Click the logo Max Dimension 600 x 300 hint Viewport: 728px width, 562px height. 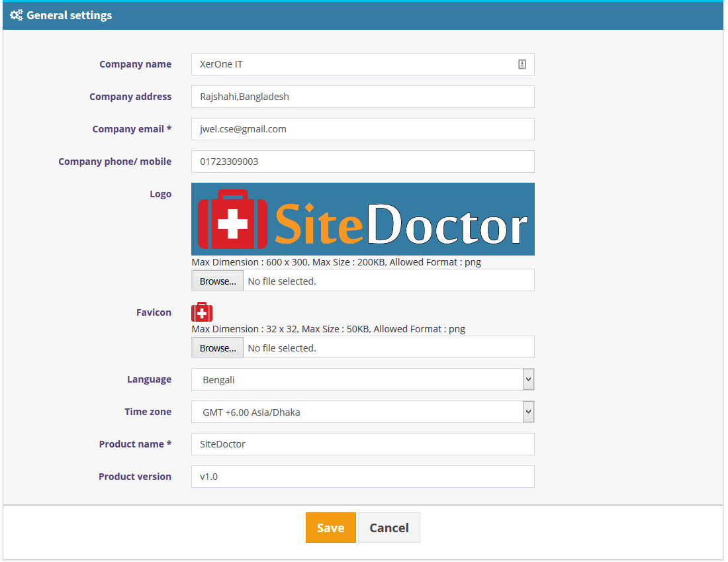coord(336,262)
